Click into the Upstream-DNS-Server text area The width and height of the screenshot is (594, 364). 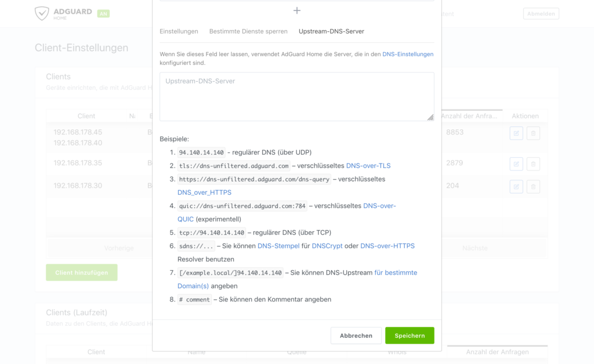(296, 97)
